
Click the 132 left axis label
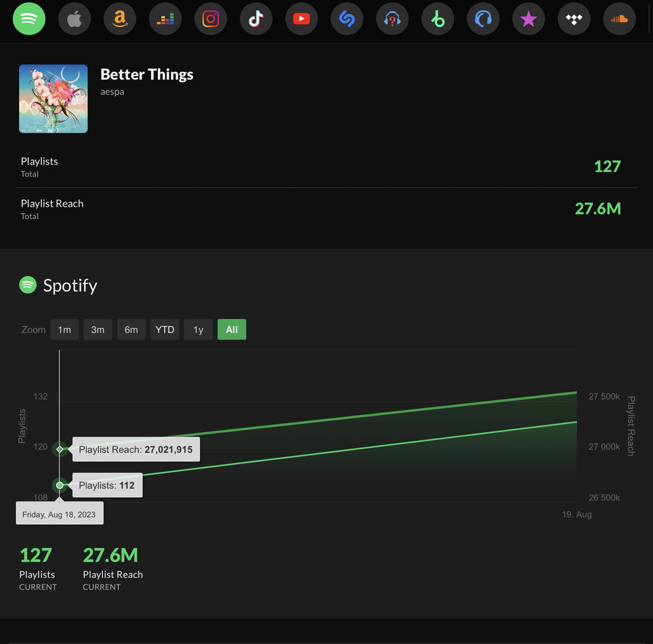[40, 397]
